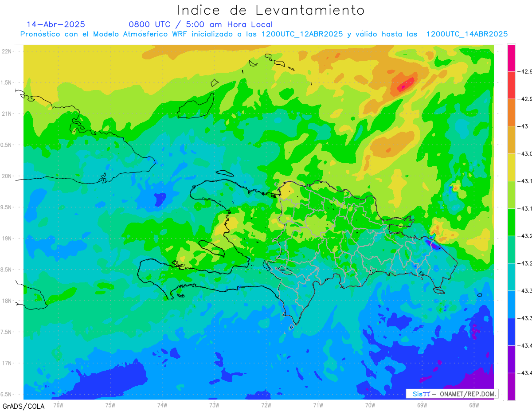Select the hot pink swatch on the color bar
This screenshot has width=532, height=411.
pos(511,58)
